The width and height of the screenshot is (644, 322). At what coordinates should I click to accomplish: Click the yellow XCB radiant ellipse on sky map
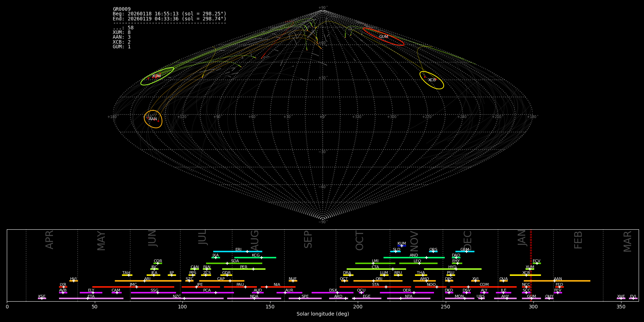point(431,80)
